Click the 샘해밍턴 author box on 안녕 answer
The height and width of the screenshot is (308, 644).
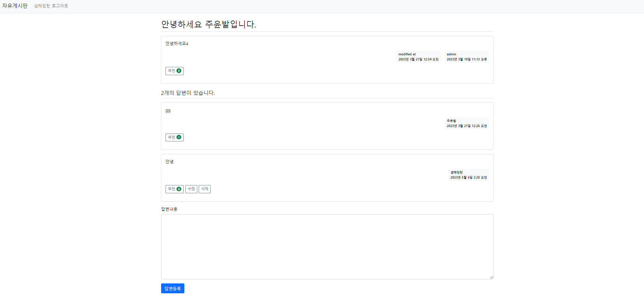(468, 175)
